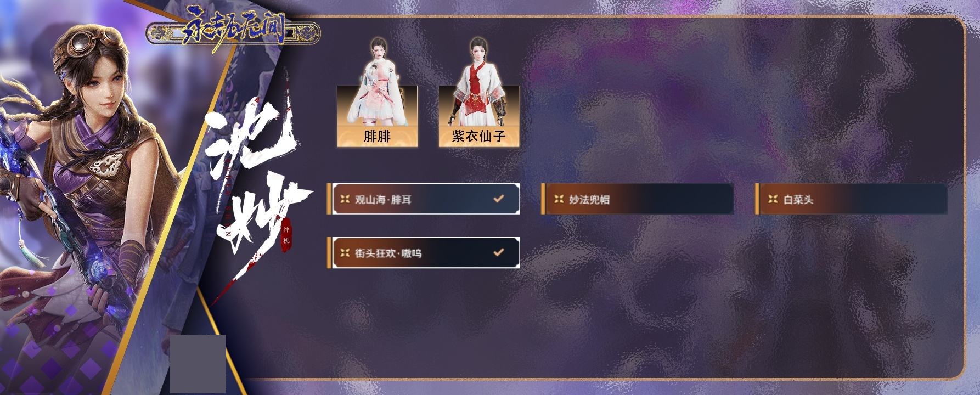This screenshot has height=395, width=980.
Task: Toggle the 妙法兜帽 accessory row
Action: pyautogui.click(x=637, y=199)
